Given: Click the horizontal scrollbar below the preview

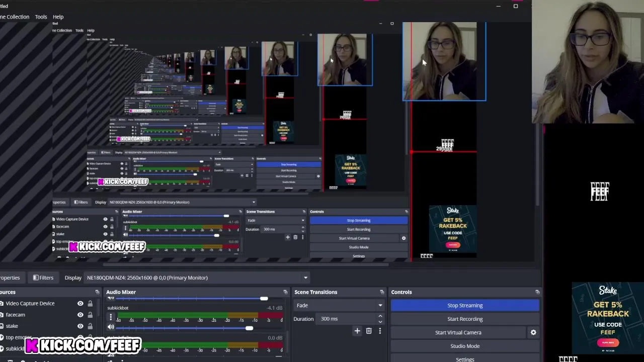Looking at the screenshot, I should coord(247,264).
